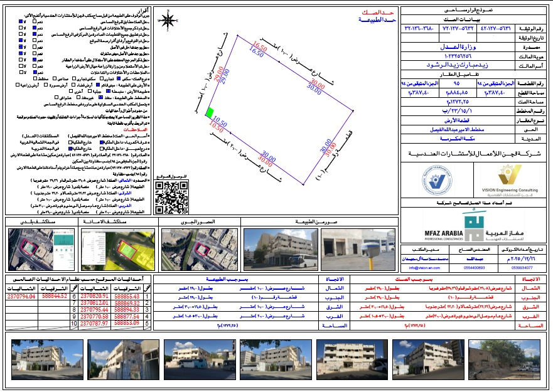This screenshot has height=392, width=553.
Task: Click the owner name زيد مبارك زيد الرشود
Action: pyautogui.click(x=458, y=65)
